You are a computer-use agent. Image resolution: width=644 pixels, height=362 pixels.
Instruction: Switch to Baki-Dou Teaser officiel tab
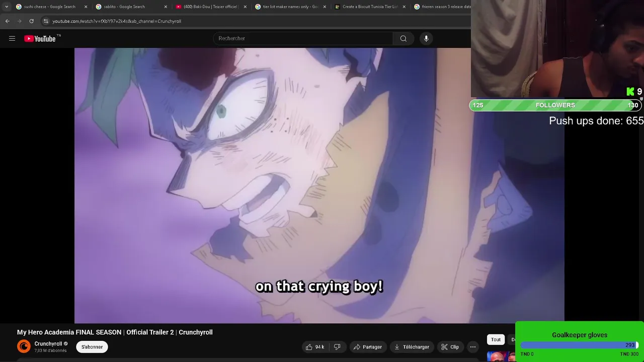tap(210, 7)
